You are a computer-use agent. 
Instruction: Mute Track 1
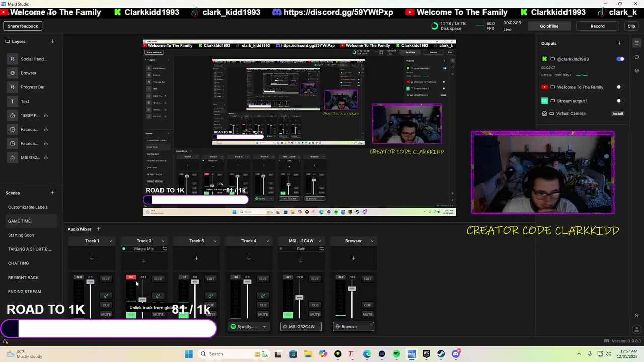(106, 315)
